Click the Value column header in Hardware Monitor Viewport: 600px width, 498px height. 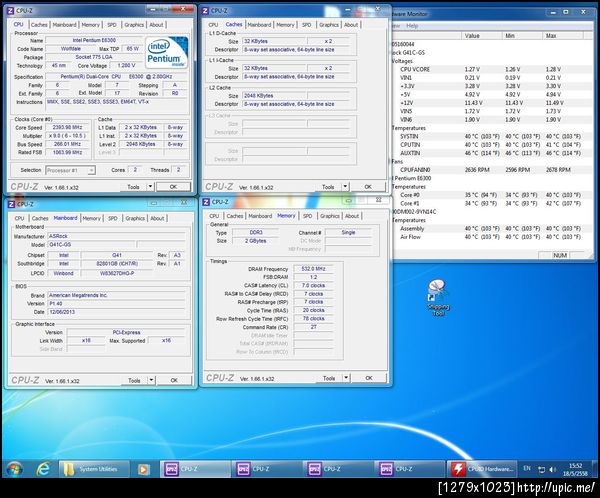click(481, 36)
